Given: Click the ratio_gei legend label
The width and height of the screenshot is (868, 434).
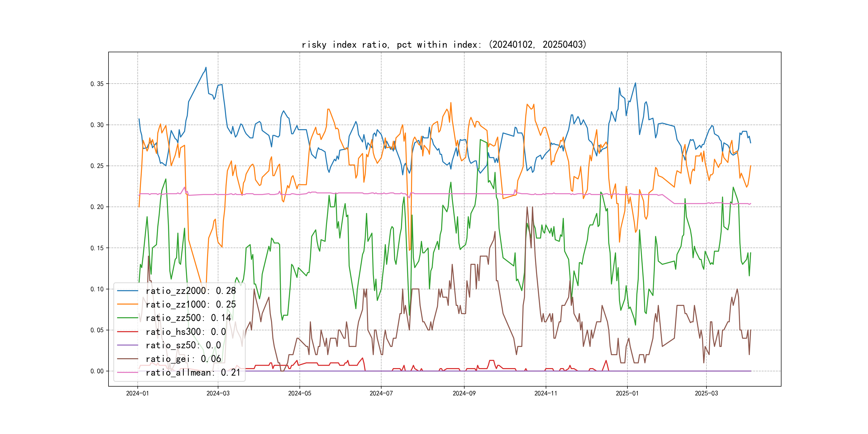Looking at the screenshot, I should [183, 359].
